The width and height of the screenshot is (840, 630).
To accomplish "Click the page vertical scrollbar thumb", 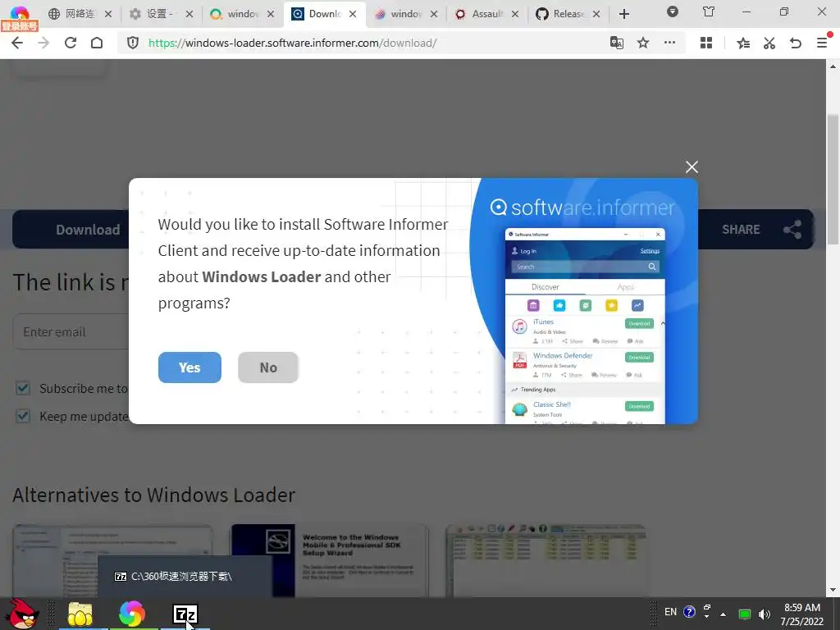I will 833,180.
